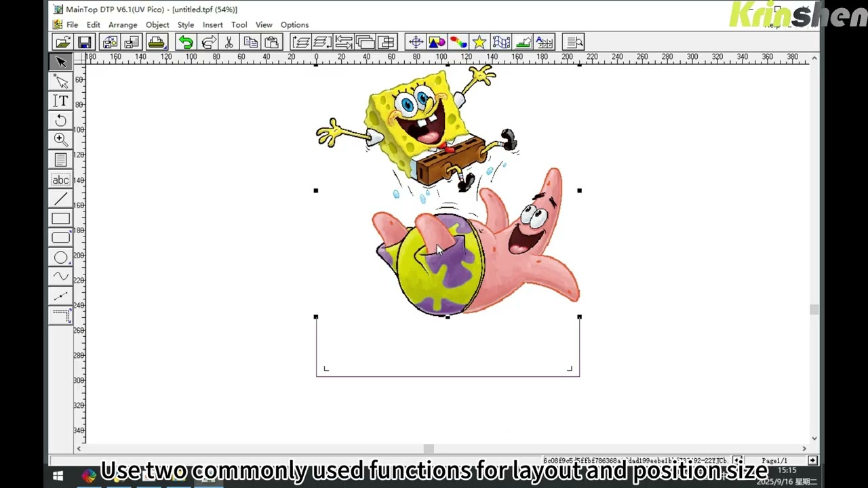Select the Rounded rectangle tool
868x488 pixels.
pyautogui.click(x=60, y=238)
